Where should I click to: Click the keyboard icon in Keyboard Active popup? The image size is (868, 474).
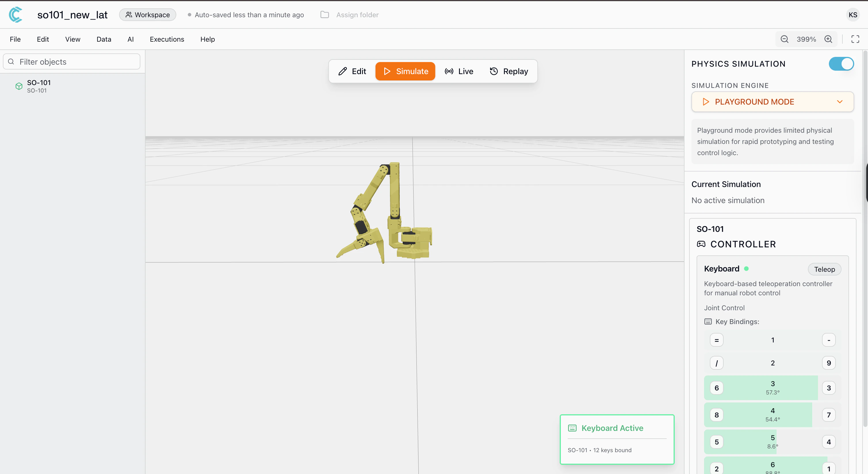pos(572,428)
